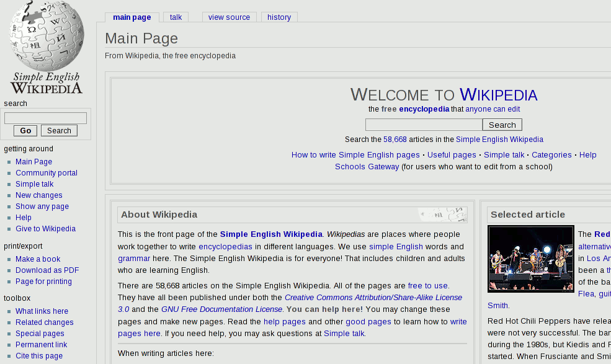
Task: Switch to the talk tab
Action: 176,17
